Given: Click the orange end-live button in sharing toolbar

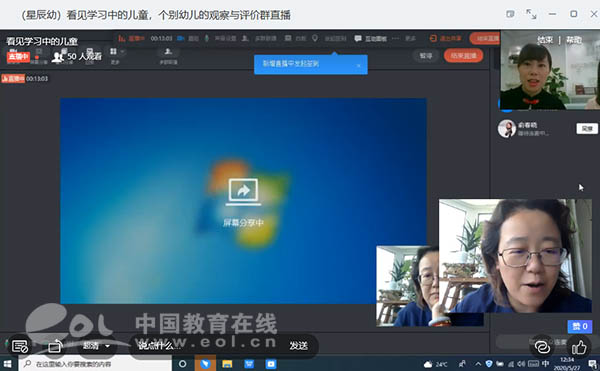Looking at the screenshot, I should point(485,38).
